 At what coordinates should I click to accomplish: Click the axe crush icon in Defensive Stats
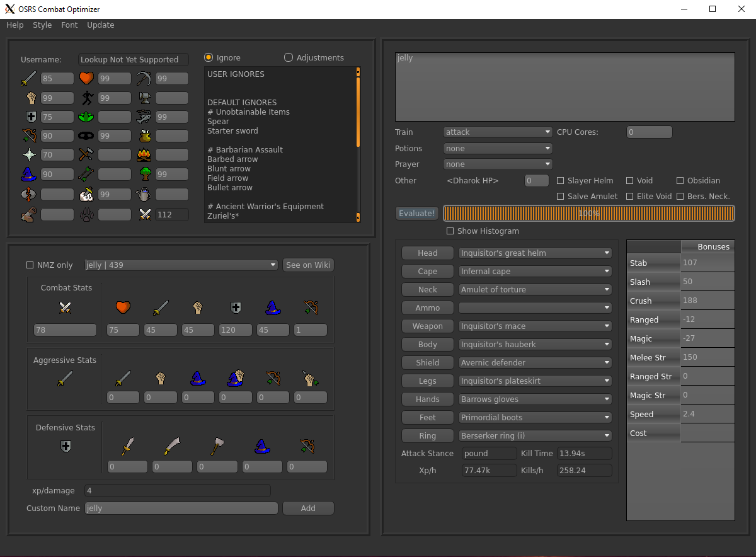[x=217, y=446]
